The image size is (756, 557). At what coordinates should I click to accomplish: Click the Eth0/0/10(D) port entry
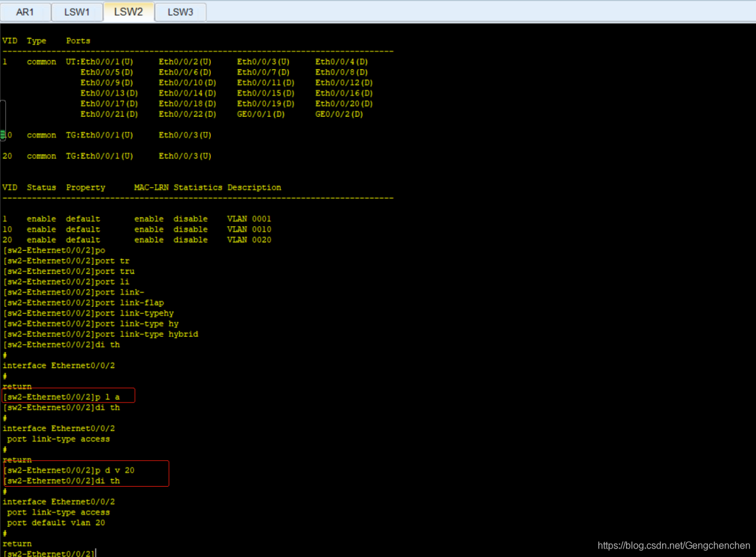click(x=188, y=82)
